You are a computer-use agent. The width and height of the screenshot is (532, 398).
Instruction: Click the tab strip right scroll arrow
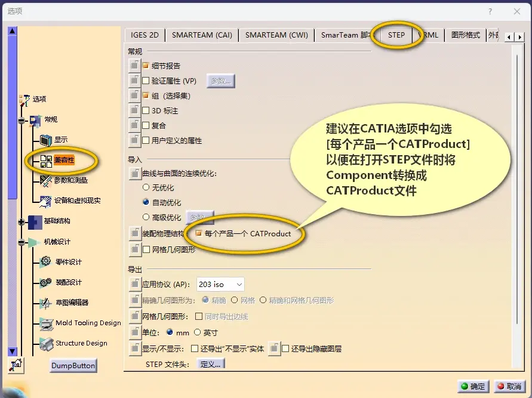coord(519,37)
